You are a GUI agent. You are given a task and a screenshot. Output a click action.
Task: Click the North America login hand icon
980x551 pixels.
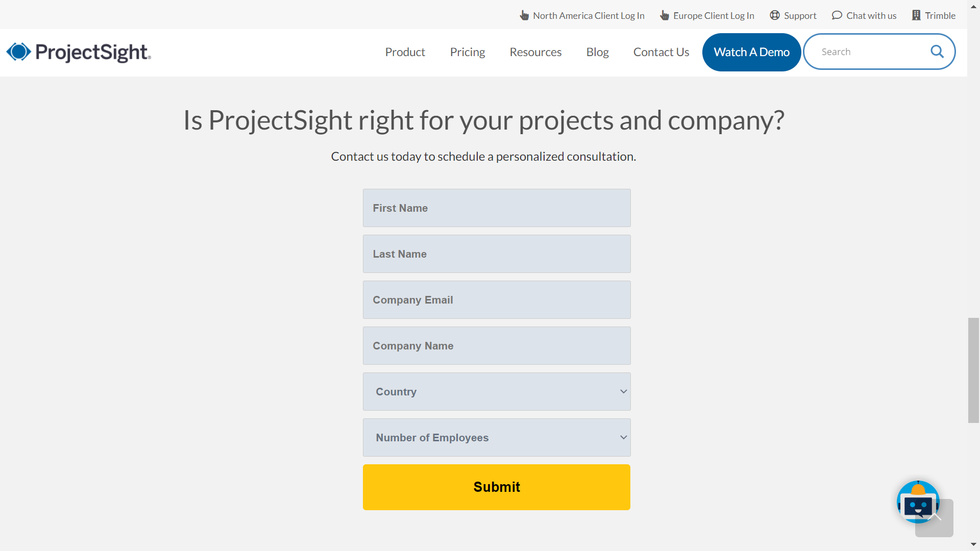click(524, 15)
